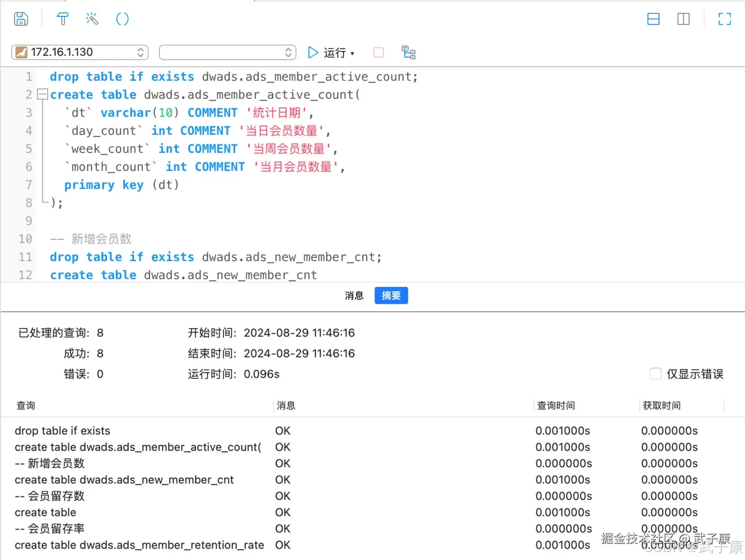745x560 pixels.
Task: Click the '统计日期' comment string
Action: click(277, 113)
